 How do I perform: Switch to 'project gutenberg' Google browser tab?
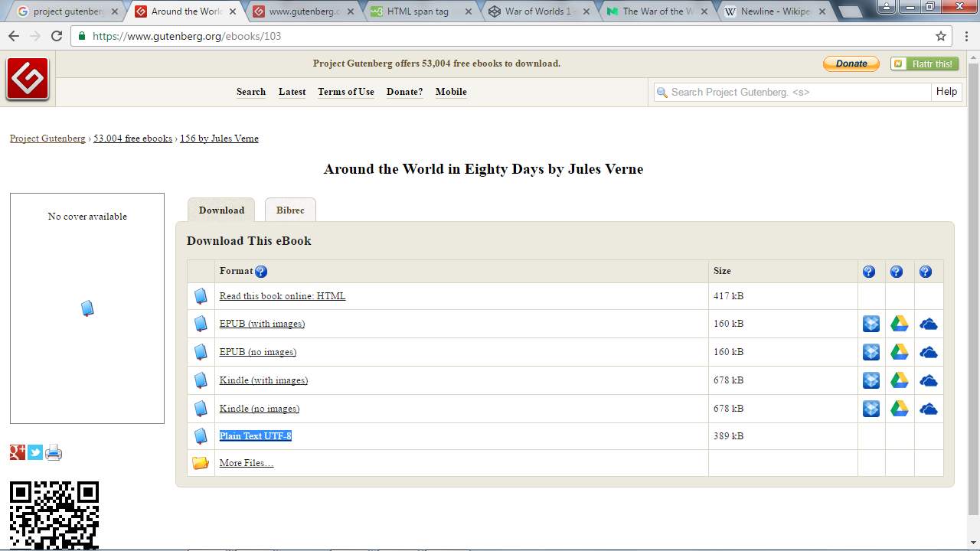(67, 11)
